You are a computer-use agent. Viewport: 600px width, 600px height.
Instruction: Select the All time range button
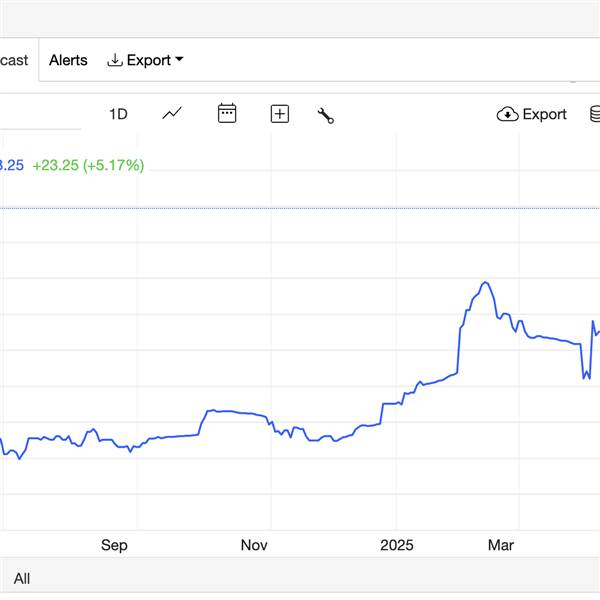click(22, 579)
